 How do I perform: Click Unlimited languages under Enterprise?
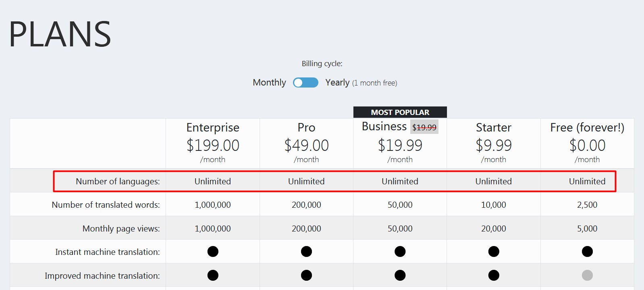tap(213, 182)
